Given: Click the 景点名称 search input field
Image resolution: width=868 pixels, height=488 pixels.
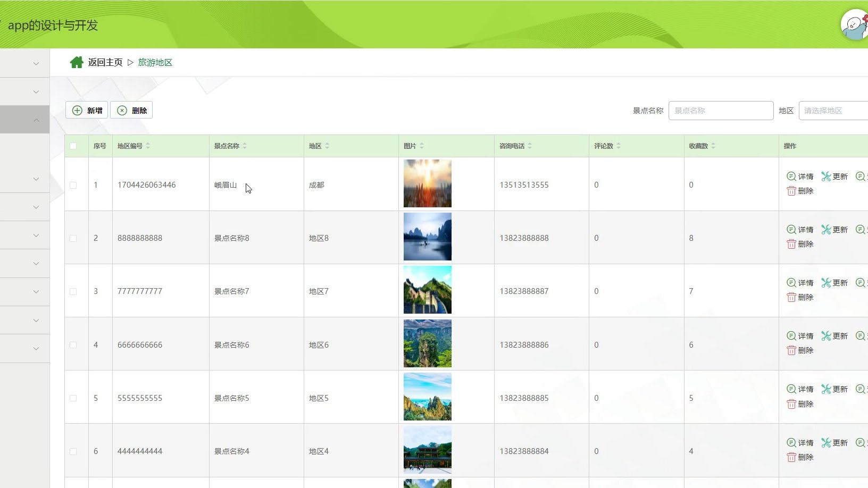Looking at the screenshot, I should [721, 111].
